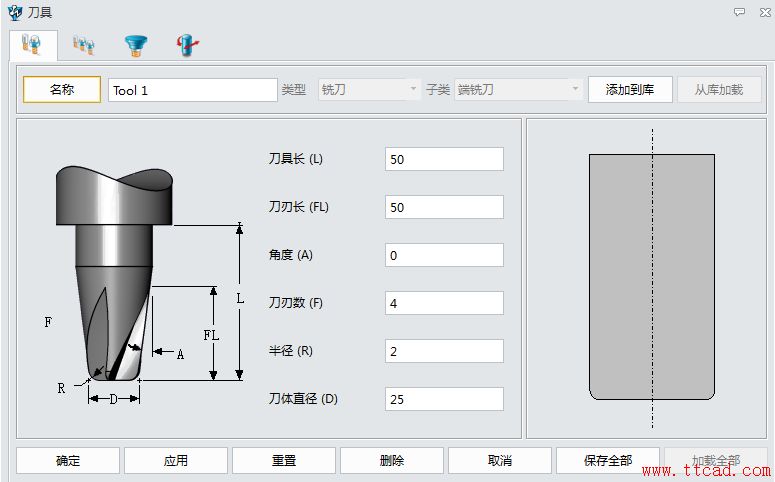Click the 应用 button

pyautogui.click(x=176, y=461)
